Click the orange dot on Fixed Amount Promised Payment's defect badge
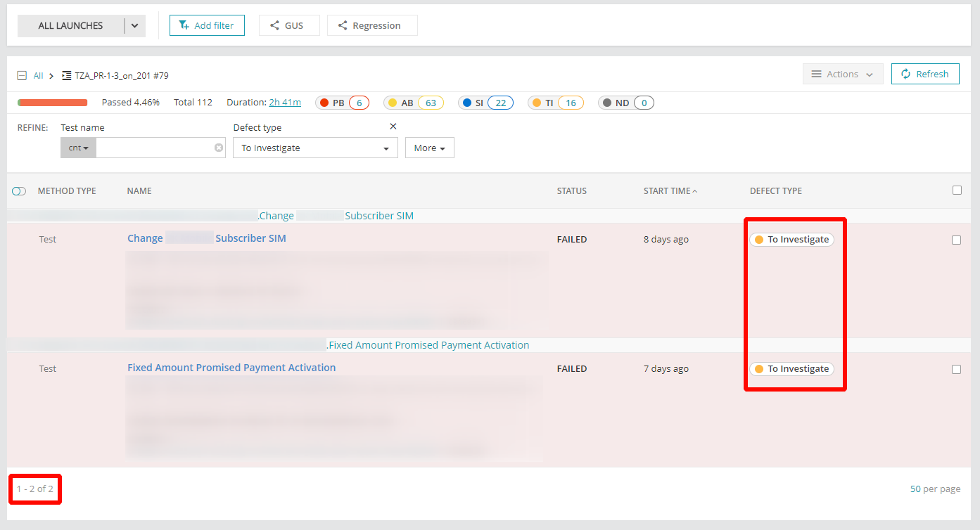Viewport: 980px width, 530px height. pyautogui.click(x=759, y=369)
